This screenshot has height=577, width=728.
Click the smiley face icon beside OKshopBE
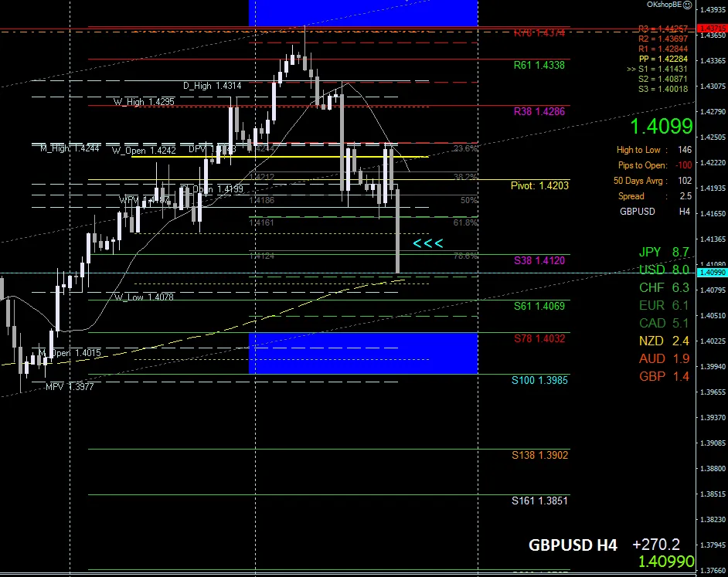[x=688, y=5]
